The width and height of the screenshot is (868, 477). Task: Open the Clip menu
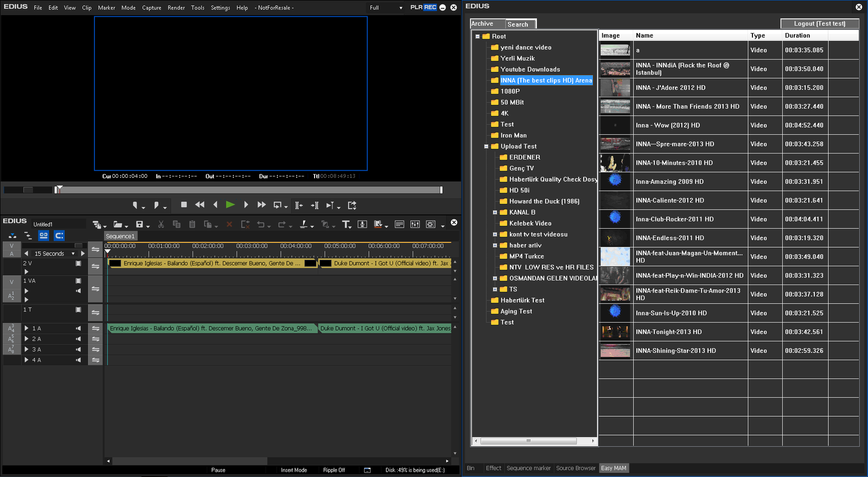click(x=87, y=8)
